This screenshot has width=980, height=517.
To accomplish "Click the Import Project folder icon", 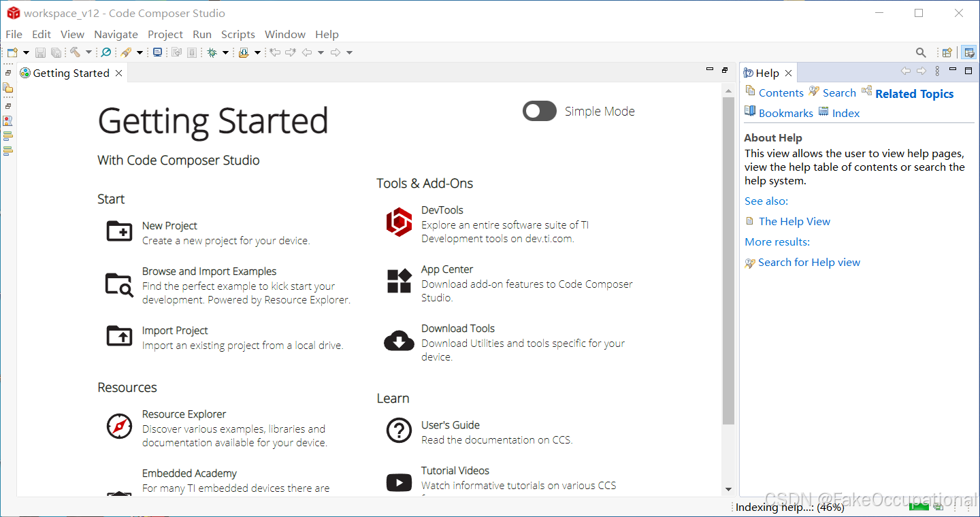I will [119, 336].
